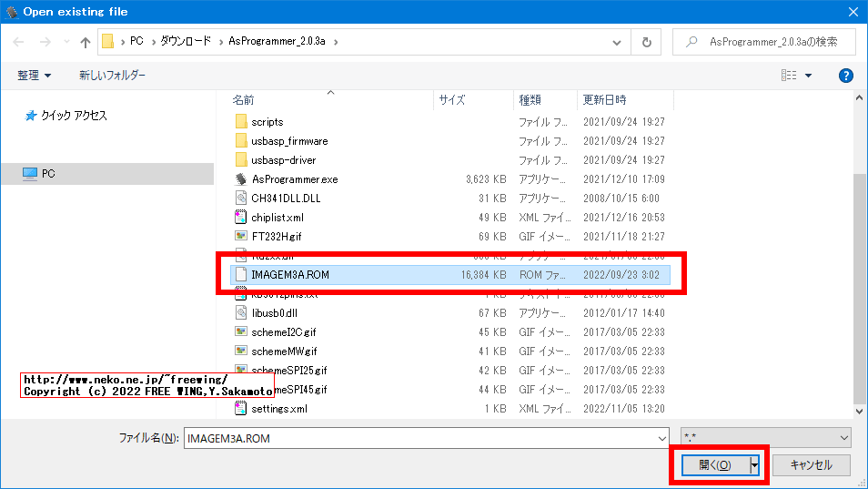Expand chevron after AsProgrammer_2.0.3a breadcrumb
The width and height of the screenshot is (868, 489).
(x=336, y=42)
